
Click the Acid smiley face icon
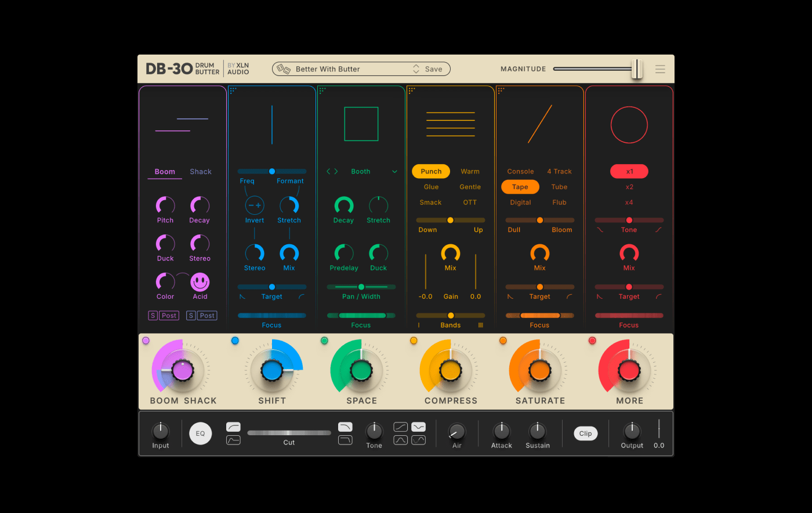(200, 282)
